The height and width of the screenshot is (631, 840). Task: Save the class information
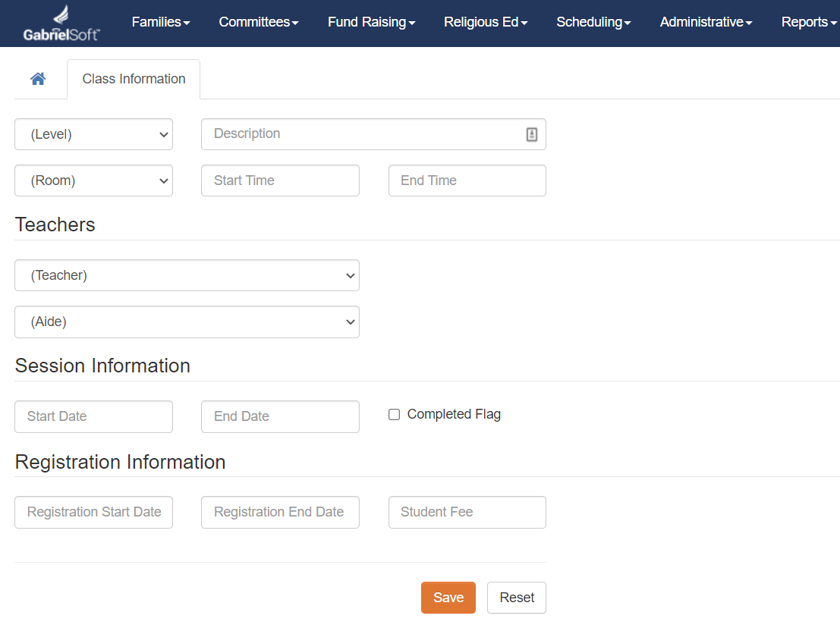point(448,598)
